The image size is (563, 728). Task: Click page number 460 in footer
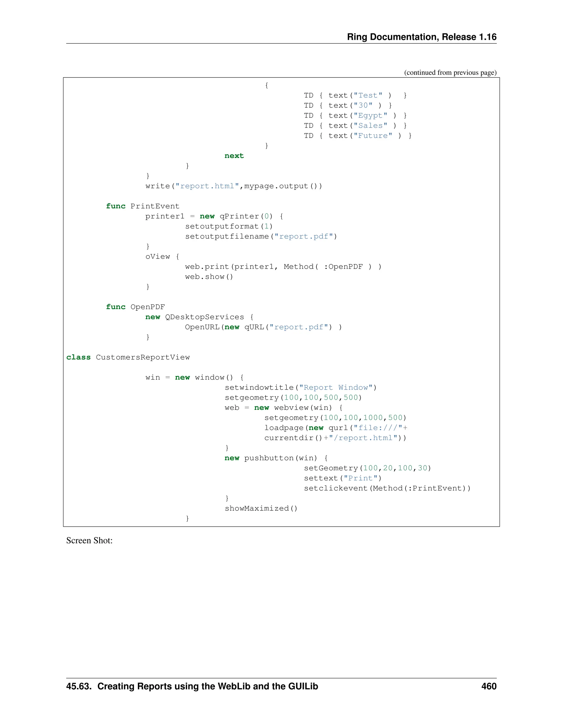(x=489, y=686)
